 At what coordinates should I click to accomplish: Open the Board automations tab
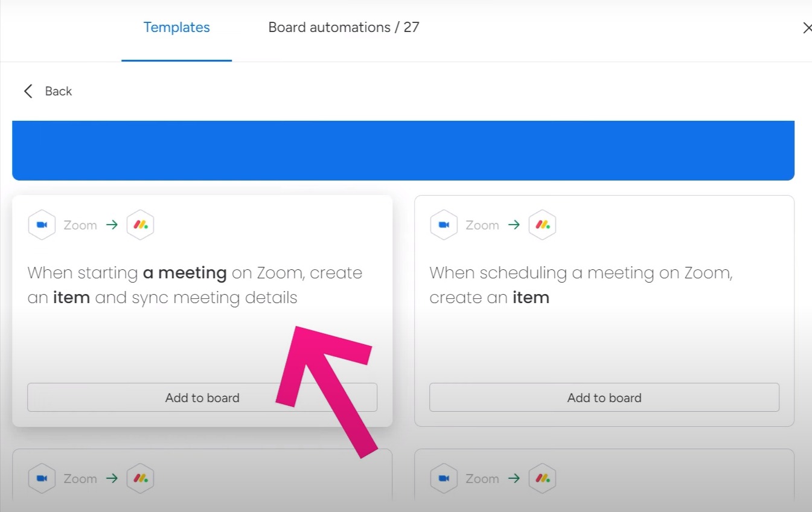pyautogui.click(x=344, y=27)
